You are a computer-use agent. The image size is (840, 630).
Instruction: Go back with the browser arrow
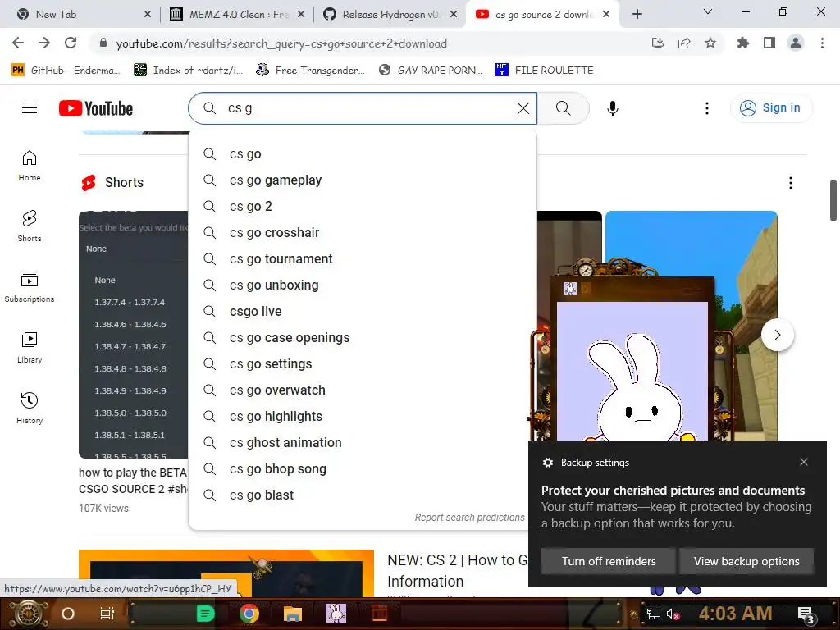click(18, 43)
